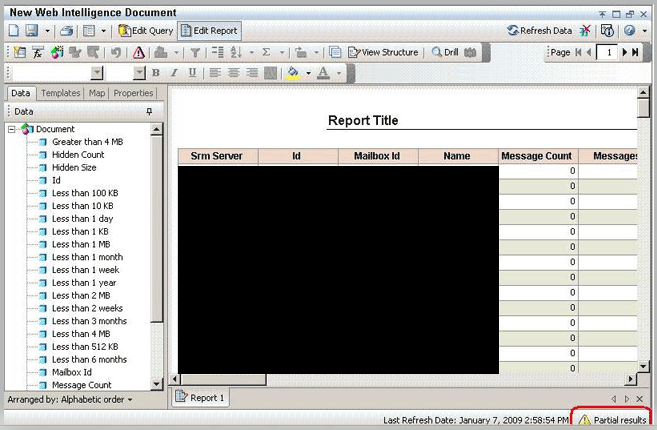Switch to the Templates tab
Viewport: 657px width, 430px height.
(60, 93)
